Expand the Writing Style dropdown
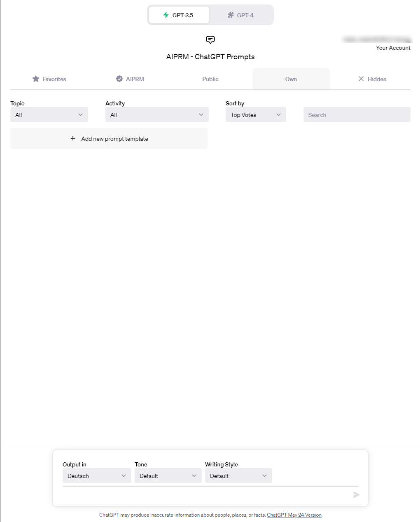This screenshot has width=420, height=522. coord(238,476)
